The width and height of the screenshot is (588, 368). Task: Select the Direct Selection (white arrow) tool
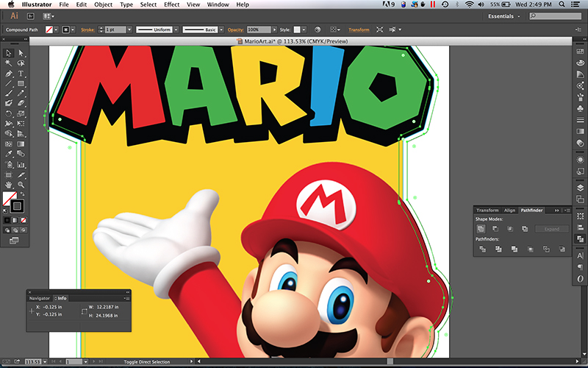coord(21,53)
